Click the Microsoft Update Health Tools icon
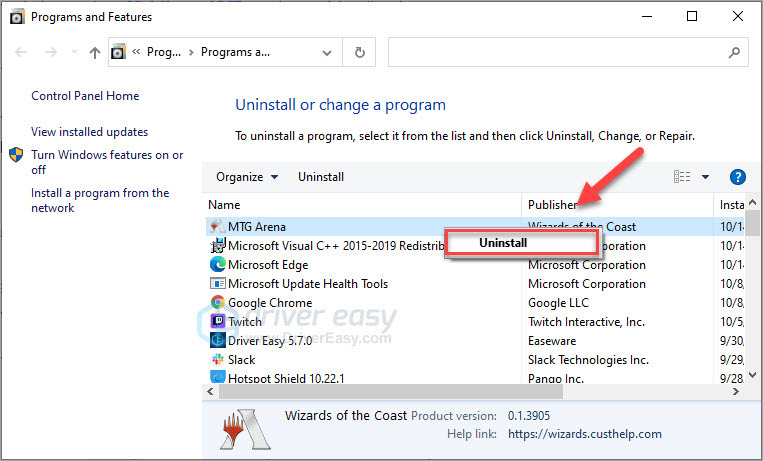This screenshot has width=763, height=461. tap(218, 283)
